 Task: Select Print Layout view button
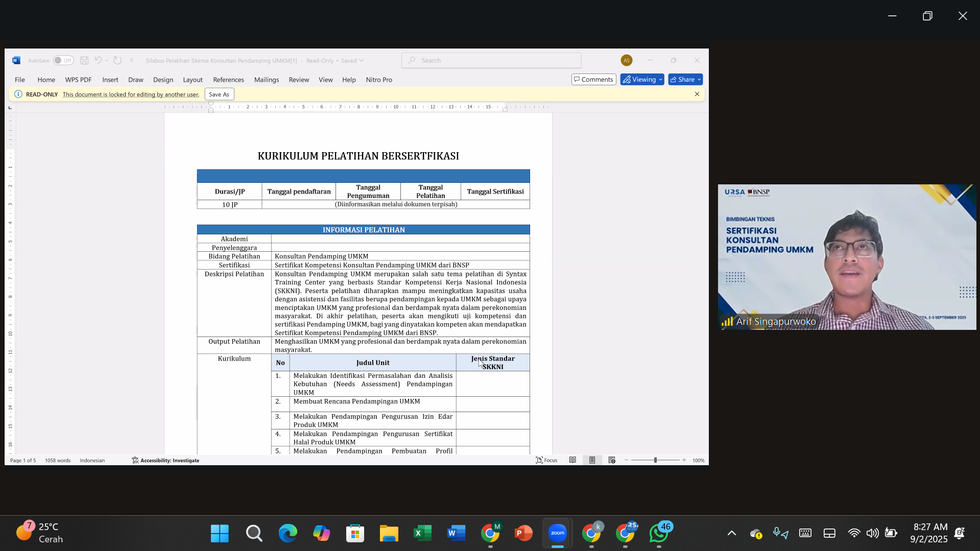click(x=592, y=460)
